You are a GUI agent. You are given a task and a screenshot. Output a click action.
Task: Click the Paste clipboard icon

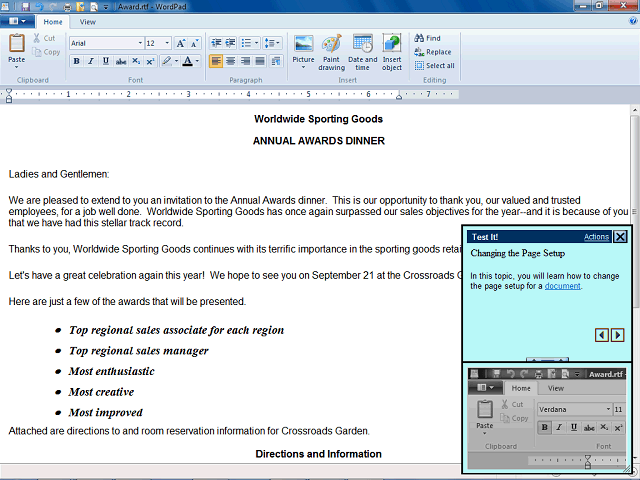(x=17, y=43)
